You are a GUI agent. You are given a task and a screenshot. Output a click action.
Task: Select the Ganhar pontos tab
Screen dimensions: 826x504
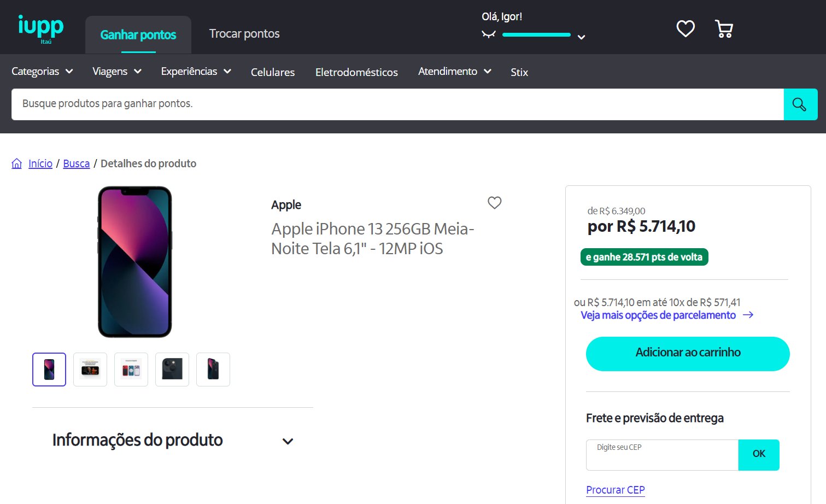[x=138, y=35]
